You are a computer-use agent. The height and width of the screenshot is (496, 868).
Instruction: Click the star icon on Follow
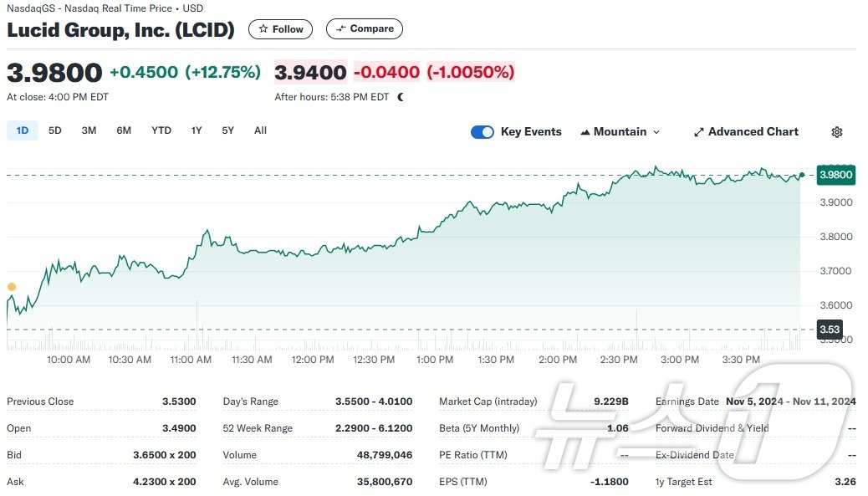263,29
